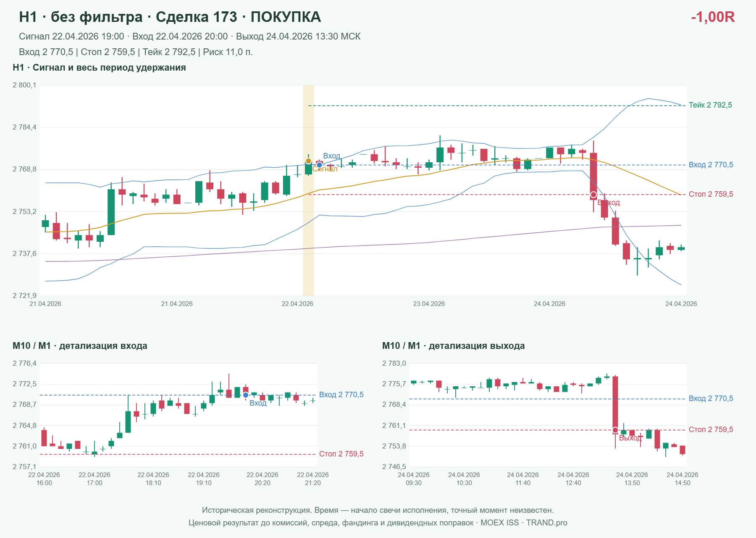Click the trade title Сделка 173 heading

point(170,17)
